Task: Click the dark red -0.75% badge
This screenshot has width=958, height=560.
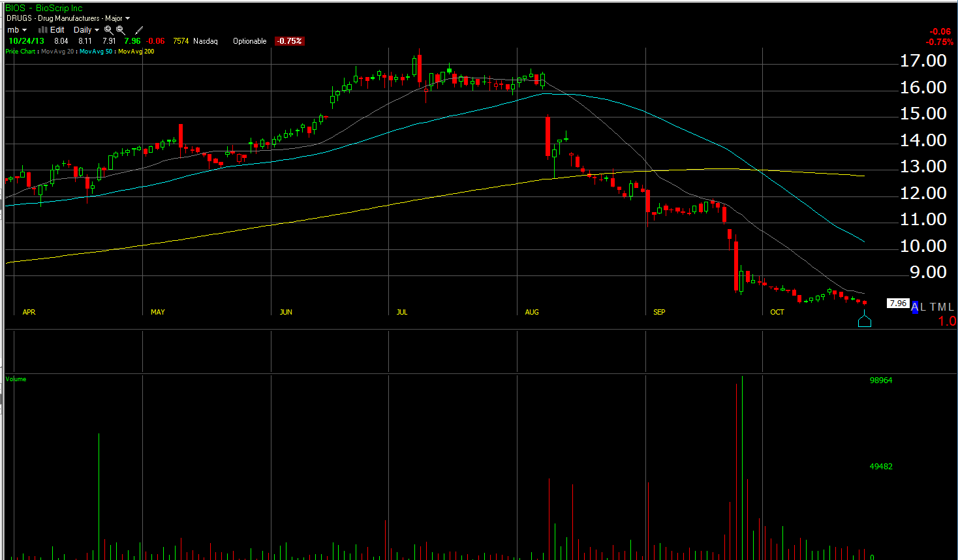Action: click(289, 41)
